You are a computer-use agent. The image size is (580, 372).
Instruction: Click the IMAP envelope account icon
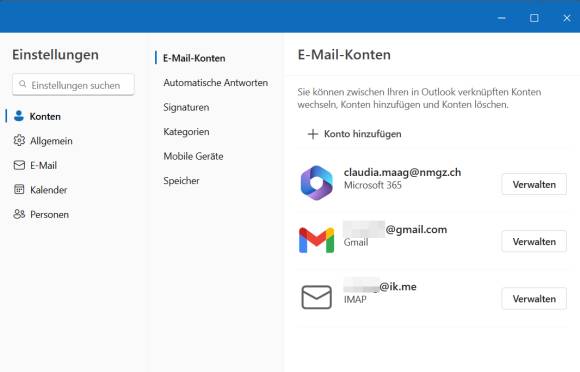point(317,297)
